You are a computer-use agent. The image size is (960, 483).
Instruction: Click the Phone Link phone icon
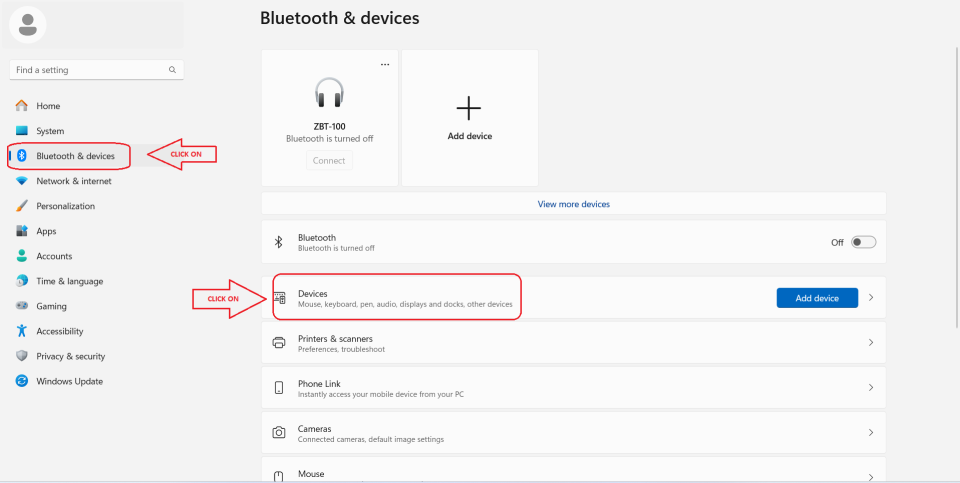279,388
